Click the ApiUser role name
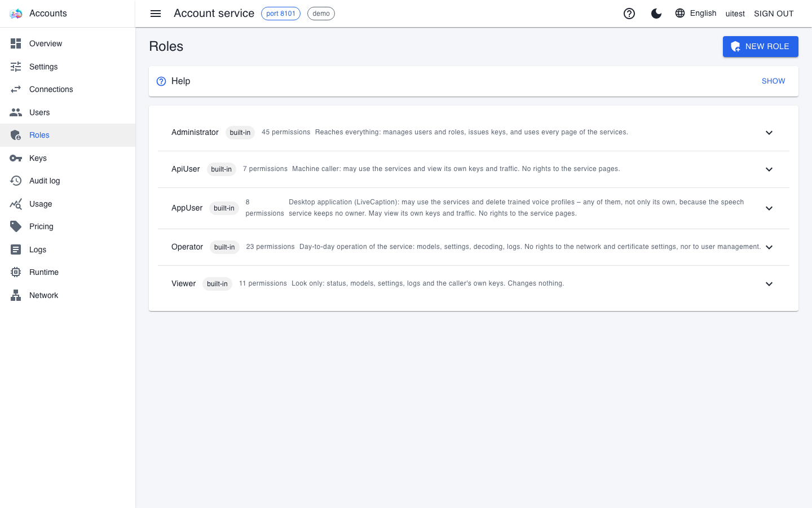The height and width of the screenshot is (508, 812). pyautogui.click(x=186, y=169)
